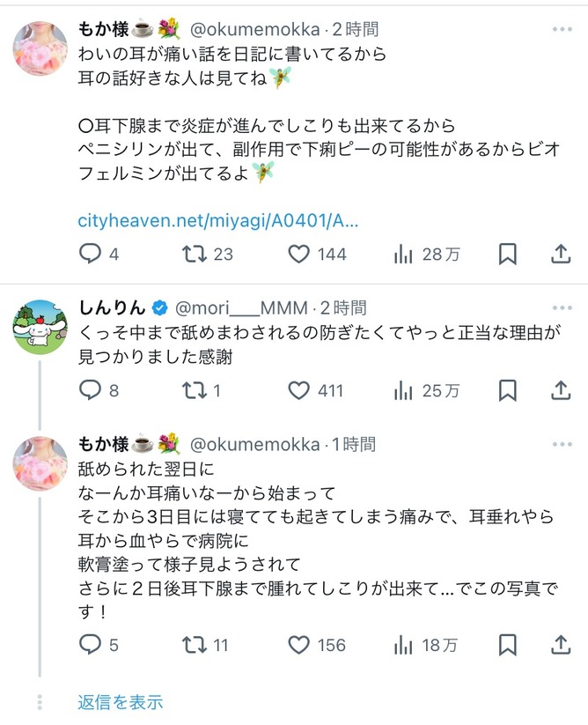Viewport: 588px width, 725px height.
Task: Bookmark the first もか様 tweet
Action: [x=508, y=255]
